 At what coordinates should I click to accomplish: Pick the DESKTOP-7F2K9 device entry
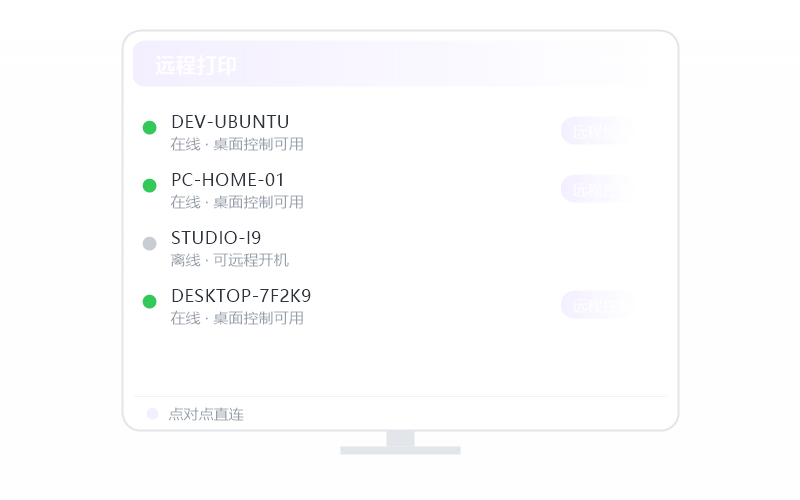(x=241, y=296)
